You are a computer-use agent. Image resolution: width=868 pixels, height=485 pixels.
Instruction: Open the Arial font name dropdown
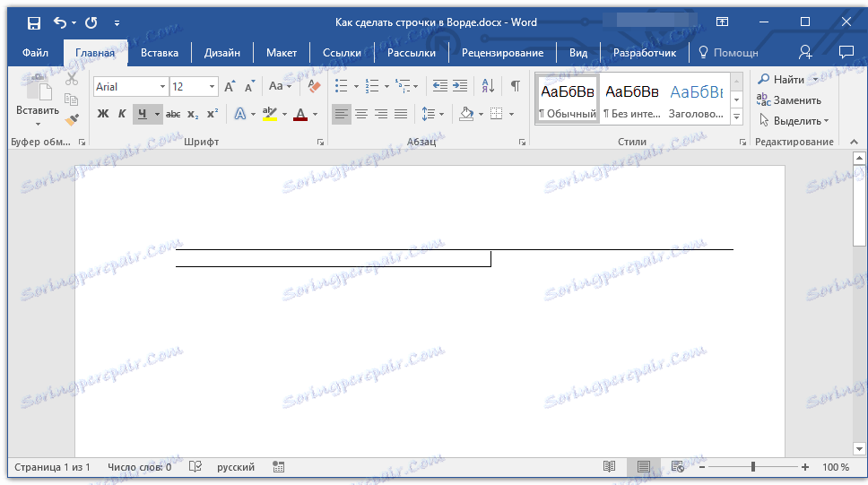point(163,86)
